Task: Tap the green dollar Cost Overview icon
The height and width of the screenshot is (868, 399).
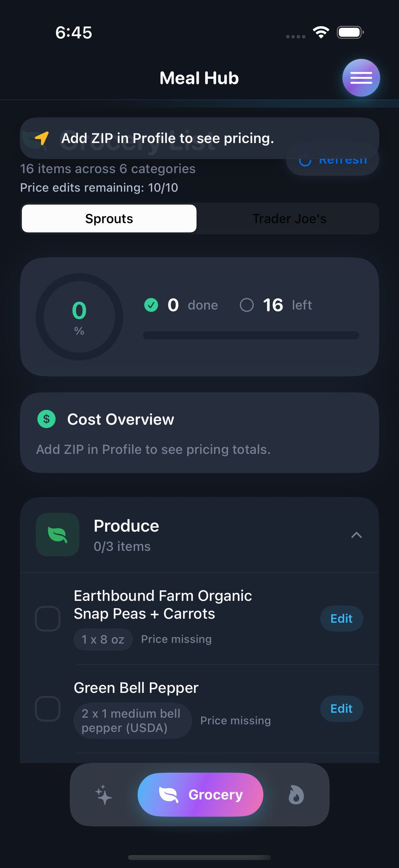Action: (x=46, y=419)
